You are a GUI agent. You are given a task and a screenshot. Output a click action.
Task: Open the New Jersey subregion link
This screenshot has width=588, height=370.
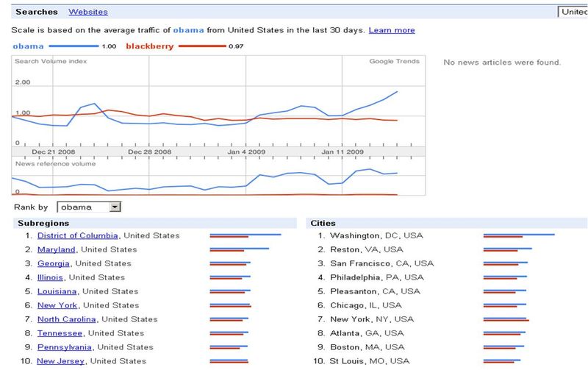pos(61,361)
